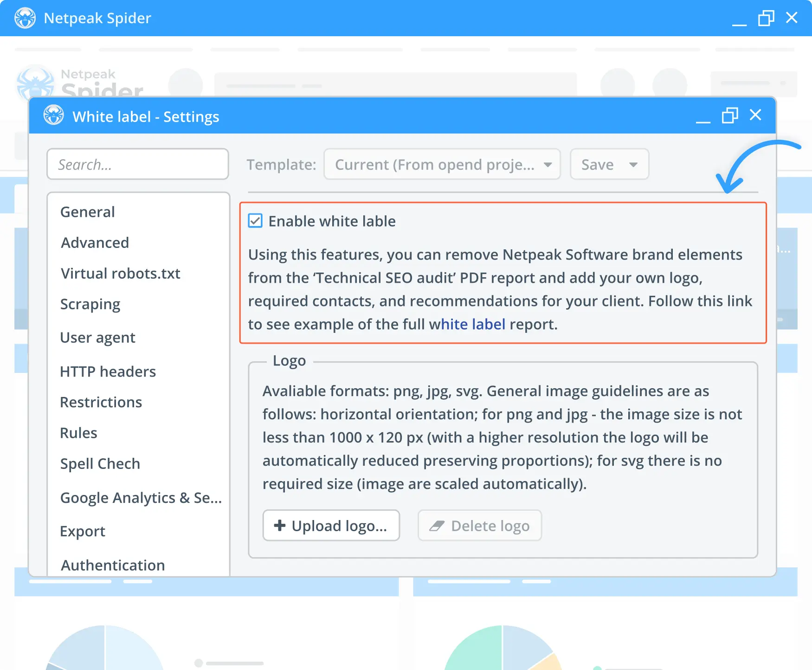Open Virtual robots.txt settings
The height and width of the screenshot is (670, 812).
pyautogui.click(x=121, y=273)
